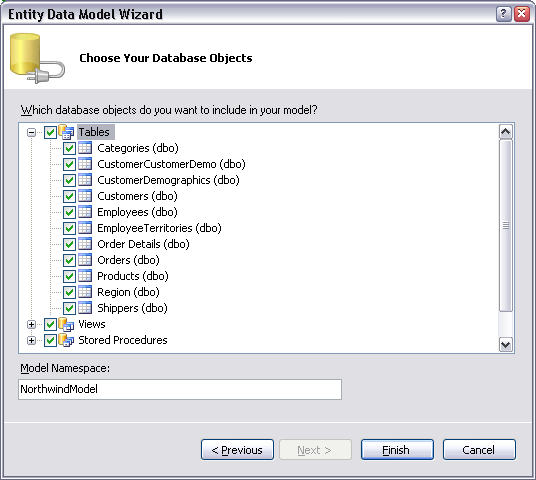The height and width of the screenshot is (480, 536).
Task: Click the Finish button
Action: (x=397, y=450)
